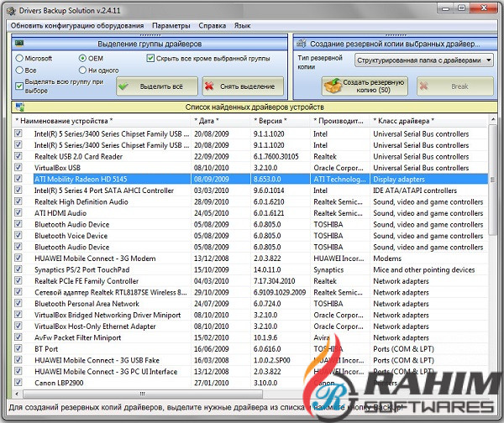Uncheck Realtek USB 2.0 Card Reader checkbox

[x=18, y=156]
